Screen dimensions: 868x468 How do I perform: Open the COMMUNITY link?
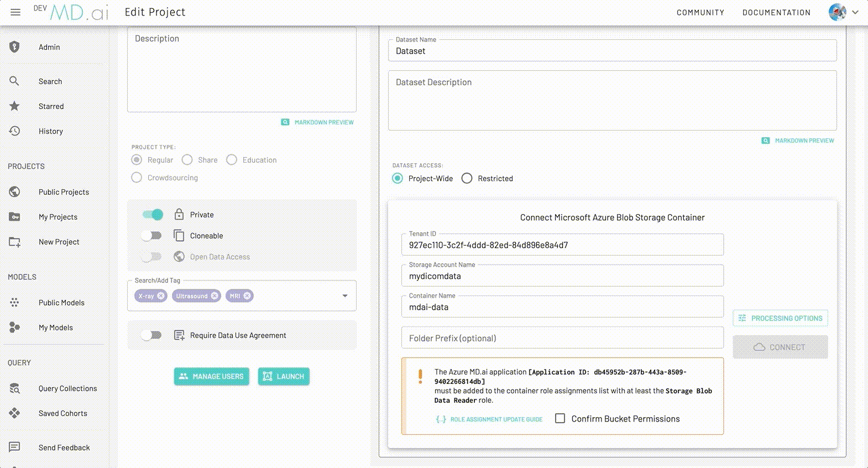click(700, 12)
